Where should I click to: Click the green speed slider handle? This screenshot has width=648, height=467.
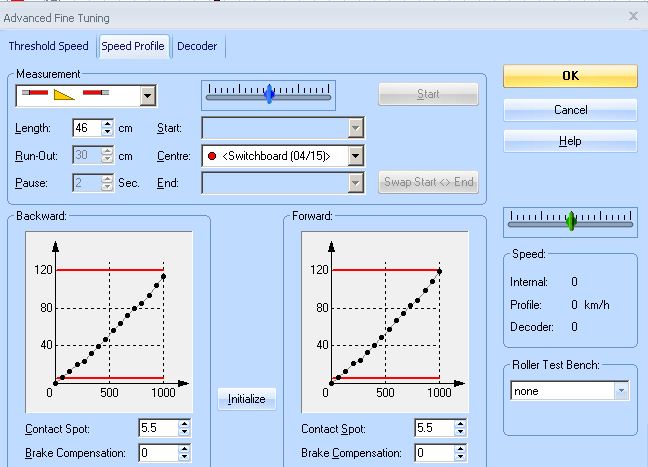coord(571,221)
